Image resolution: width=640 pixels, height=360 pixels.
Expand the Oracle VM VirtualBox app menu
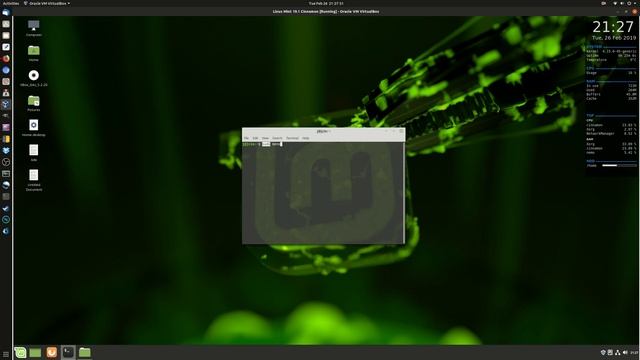(47, 3)
